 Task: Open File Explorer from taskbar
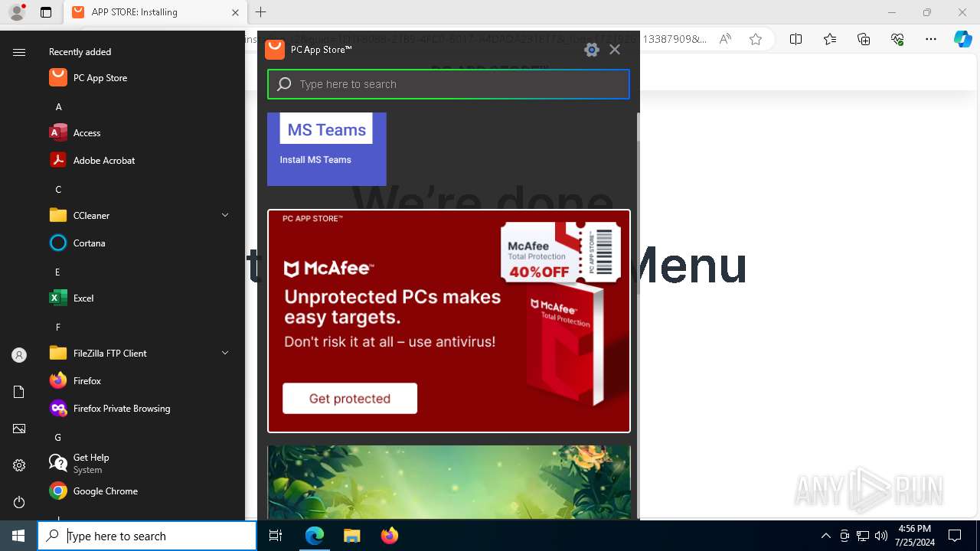[x=351, y=536]
